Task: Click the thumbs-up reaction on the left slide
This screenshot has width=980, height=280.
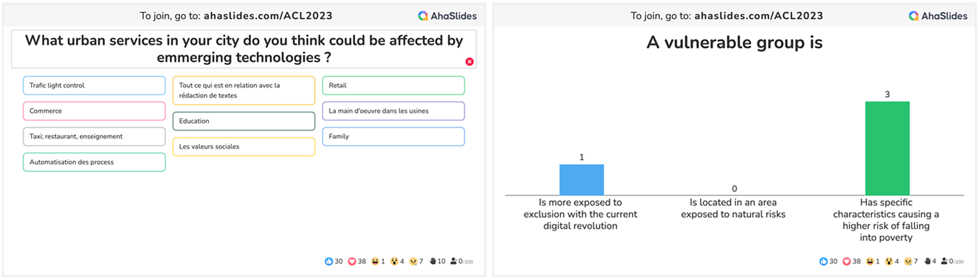Action: coord(329,261)
